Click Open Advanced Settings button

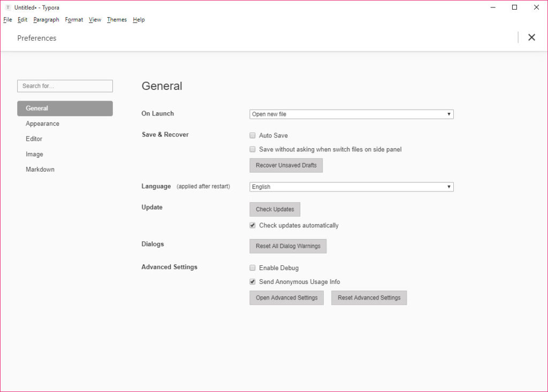(287, 298)
